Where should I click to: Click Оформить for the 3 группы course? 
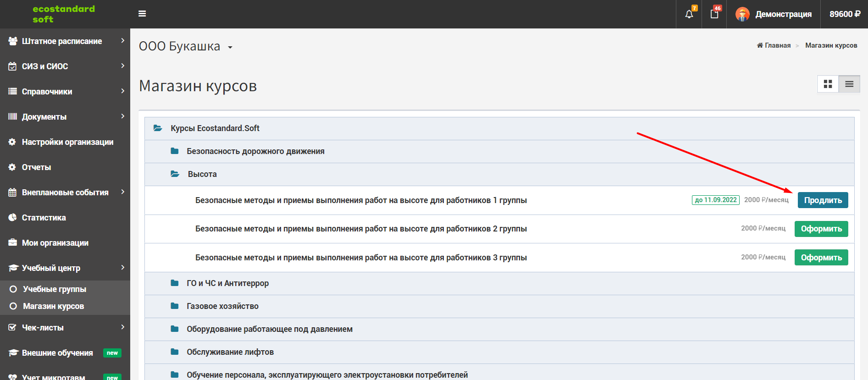[x=821, y=258]
